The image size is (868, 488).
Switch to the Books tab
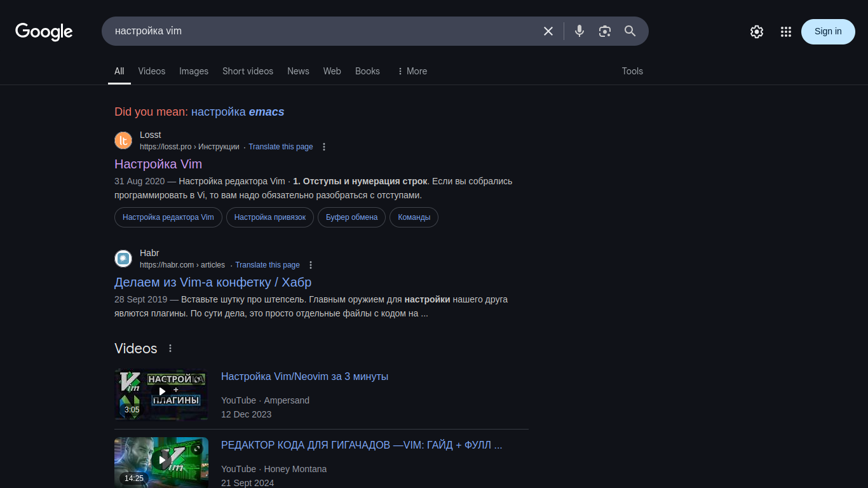[x=367, y=71]
